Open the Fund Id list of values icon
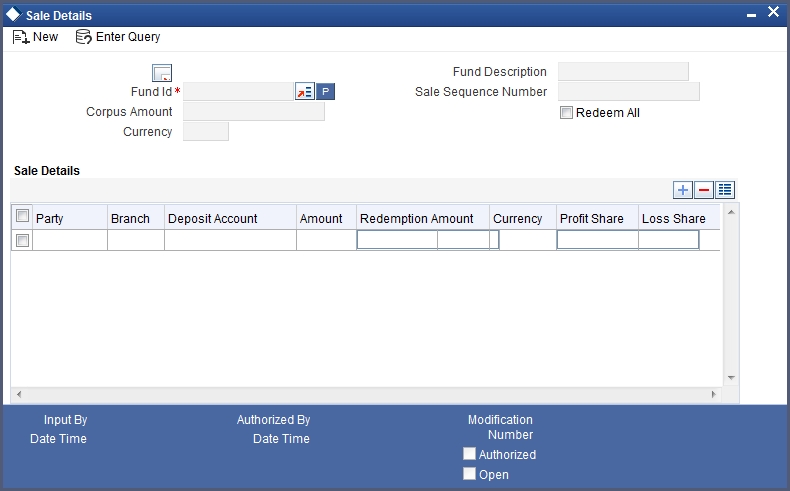The image size is (790, 491). [x=305, y=92]
